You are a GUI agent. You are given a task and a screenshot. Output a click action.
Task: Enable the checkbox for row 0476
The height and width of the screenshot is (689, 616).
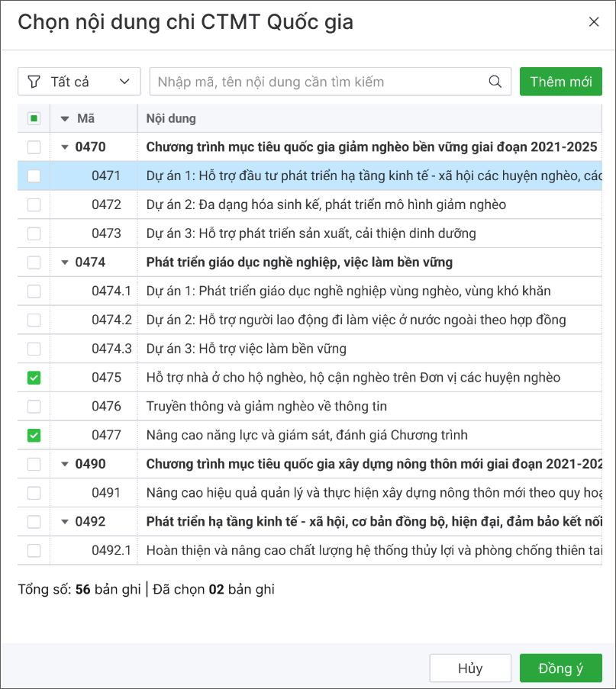pyautogui.click(x=34, y=407)
